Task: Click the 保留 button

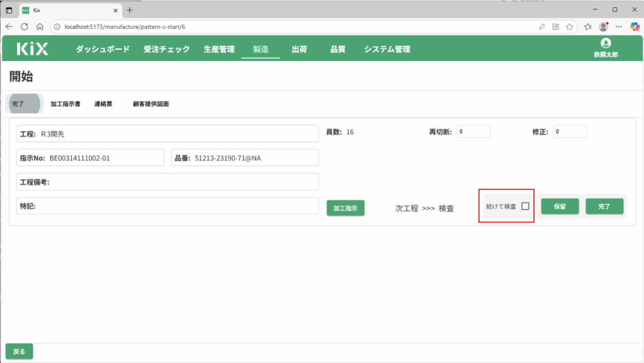Action: [560, 206]
